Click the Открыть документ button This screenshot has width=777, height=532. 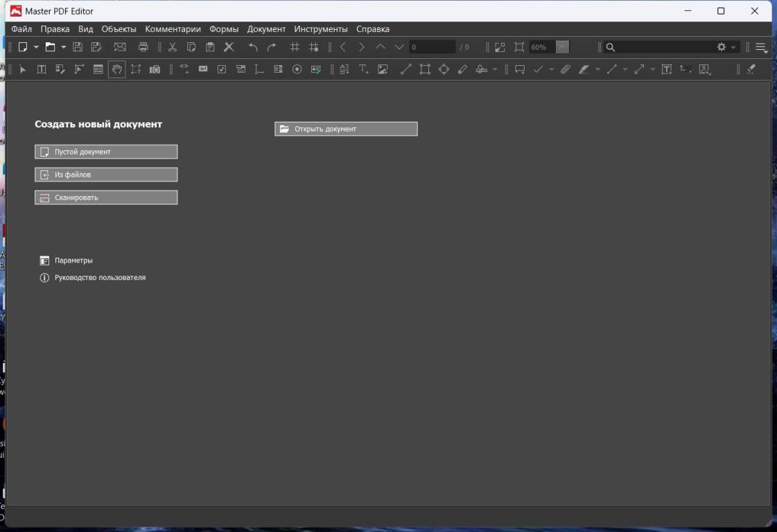tap(346, 129)
